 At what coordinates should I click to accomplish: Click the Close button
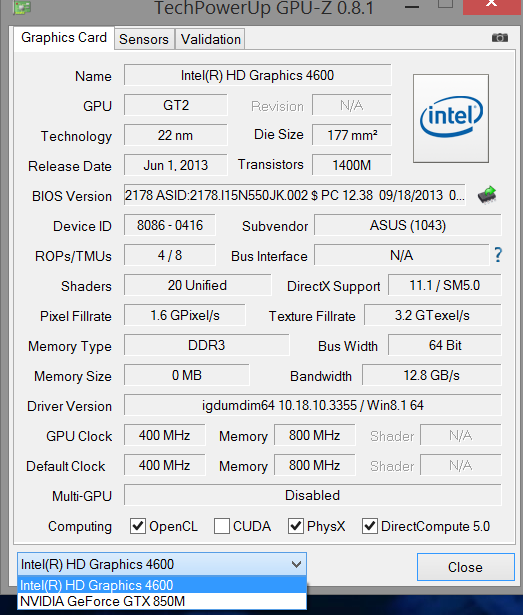465,567
